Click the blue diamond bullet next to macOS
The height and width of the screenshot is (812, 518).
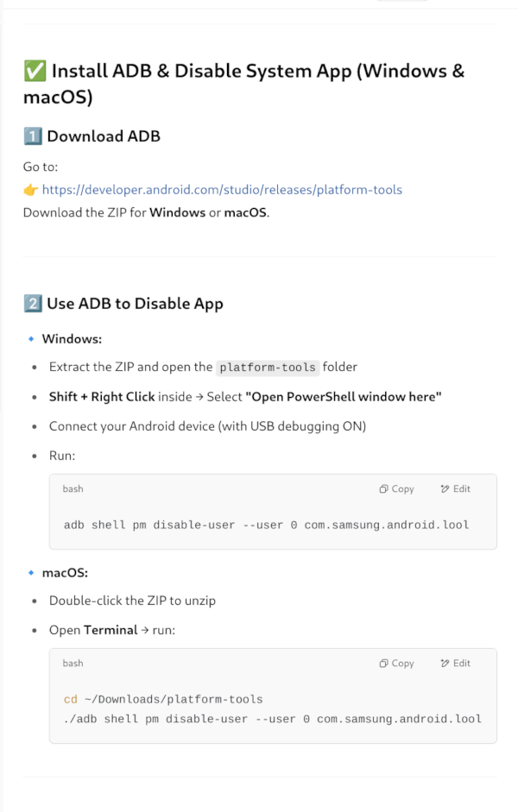point(31,573)
